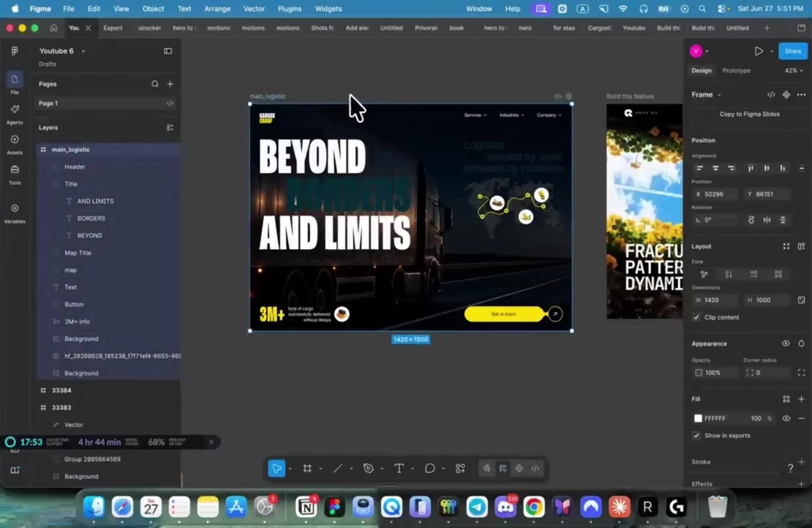Open Assets panel in left sidebar
Image resolution: width=812 pixels, height=528 pixels.
click(x=15, y=144)
